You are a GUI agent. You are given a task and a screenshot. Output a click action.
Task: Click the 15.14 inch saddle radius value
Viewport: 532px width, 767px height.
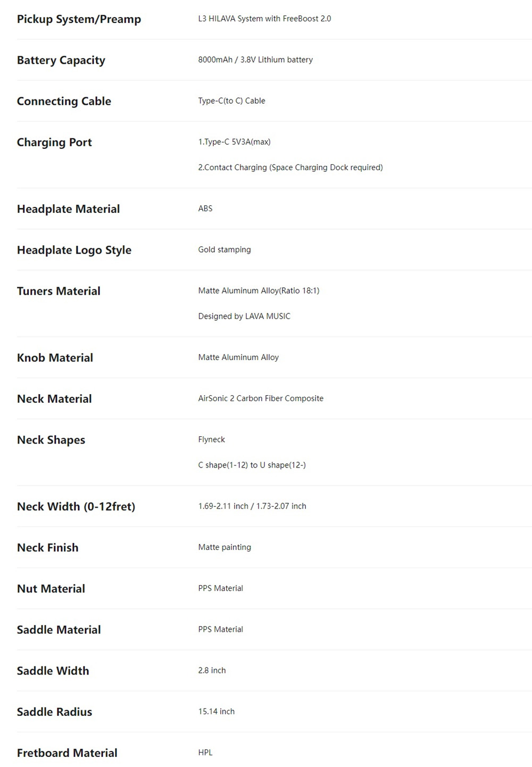pyautogui.click(x=216, y=712)
